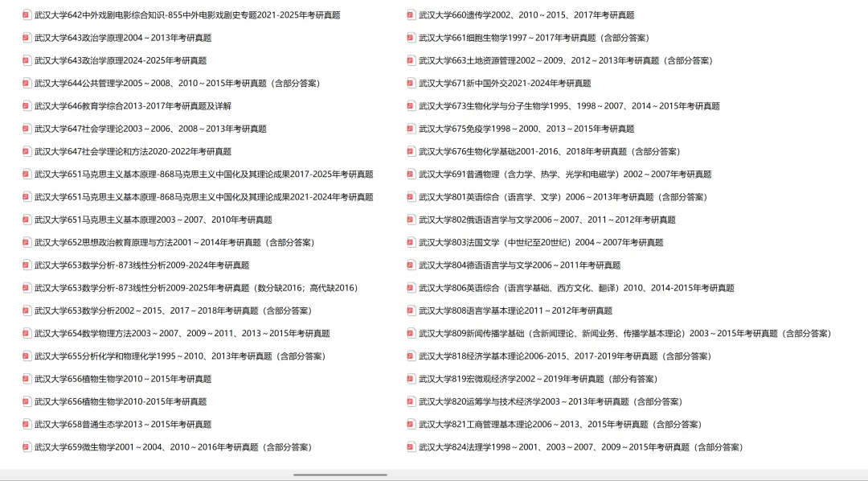The width and height of the screenshot is (868, 481).
Task: Click PDF icon of 660遗传学 file
Action: coord(411,15)
